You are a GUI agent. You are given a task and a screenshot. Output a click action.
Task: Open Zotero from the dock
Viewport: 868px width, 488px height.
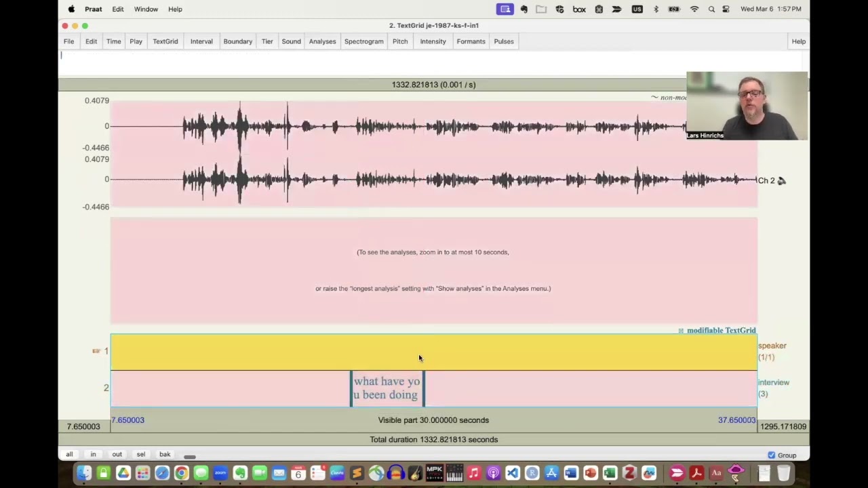[x=629, y=472]
